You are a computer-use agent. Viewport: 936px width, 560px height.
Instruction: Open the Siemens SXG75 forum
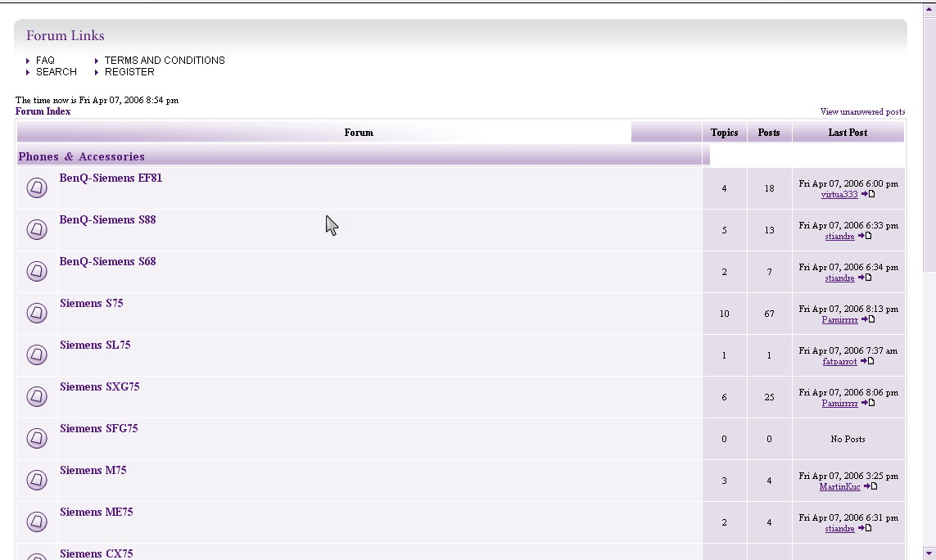coord(100,387)
